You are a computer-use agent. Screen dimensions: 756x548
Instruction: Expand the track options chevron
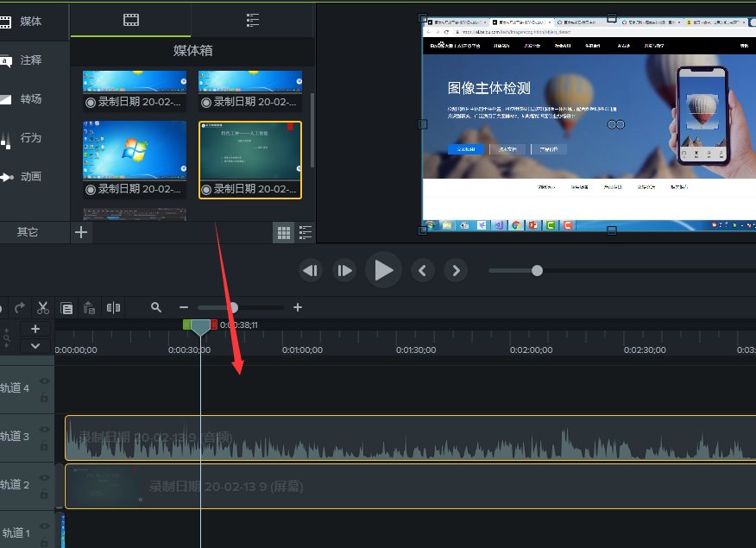coord(35,345)
